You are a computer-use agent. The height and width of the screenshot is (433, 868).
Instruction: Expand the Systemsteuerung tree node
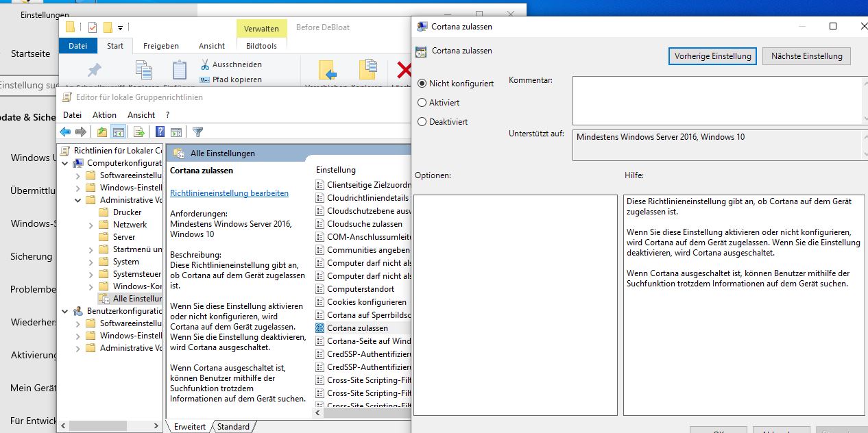click(91, 274)
